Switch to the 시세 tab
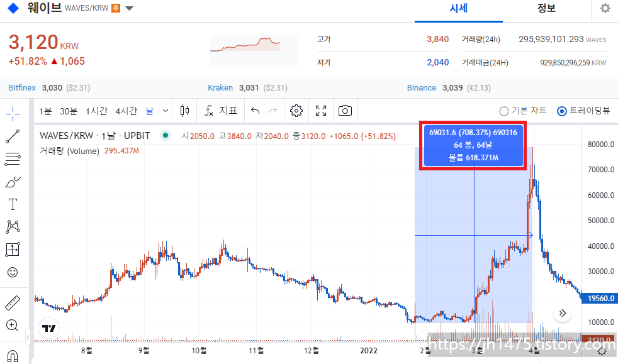Viewport: 618px width, 364px height. [x=458, y=8]
